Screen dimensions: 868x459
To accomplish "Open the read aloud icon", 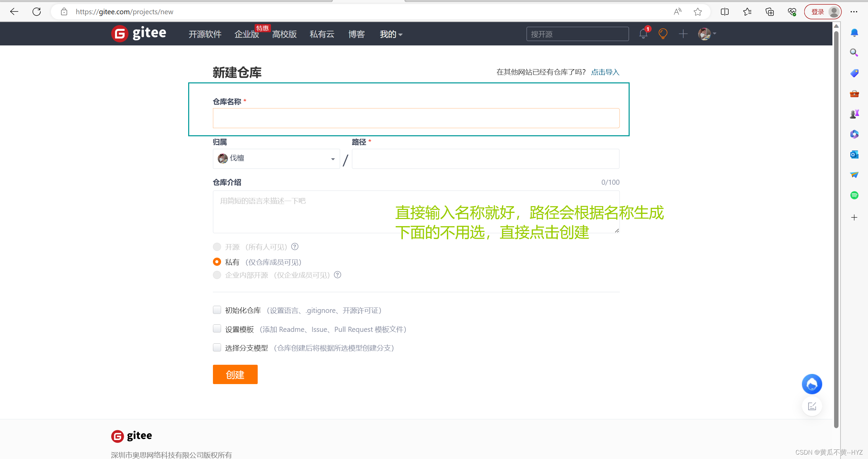I will point(677,12).
